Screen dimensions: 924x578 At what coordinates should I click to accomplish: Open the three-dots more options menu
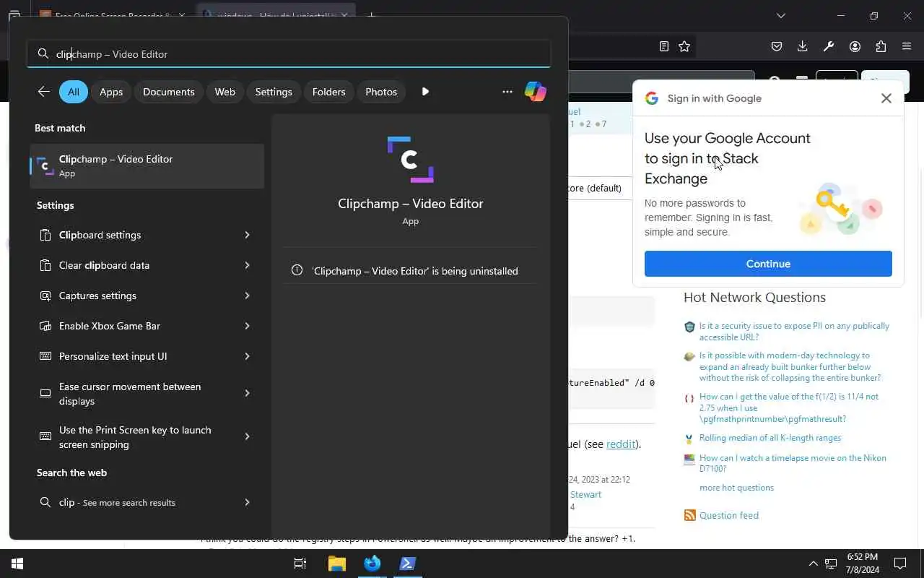pos(507,92)
